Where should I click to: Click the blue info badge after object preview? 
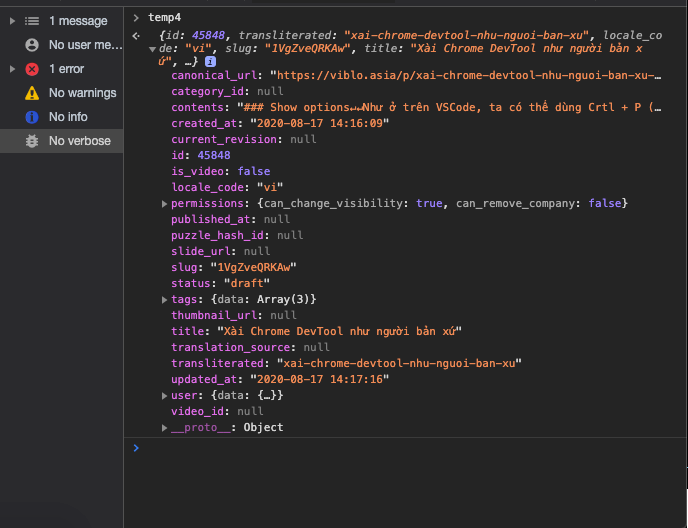(x=210, y=61)
